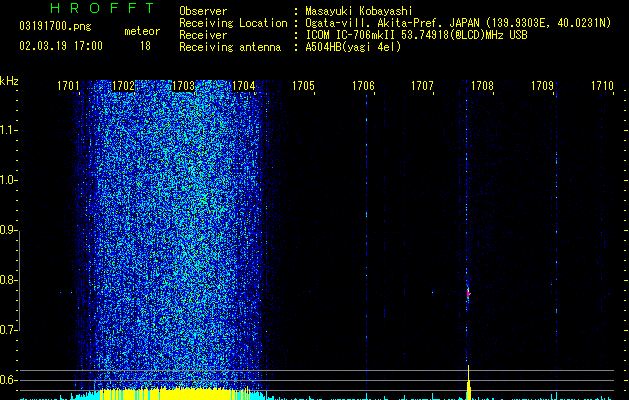This screenshot has height=400, width=629.
Task: Click the 0.7 kHz frequency tick label
Action: (x=7, y=330)
